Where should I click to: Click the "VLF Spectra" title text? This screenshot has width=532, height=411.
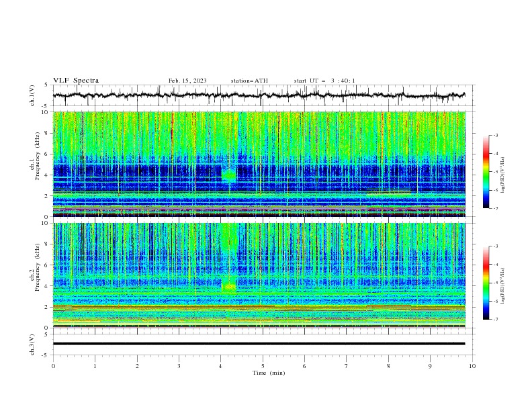tap(76, 81)
